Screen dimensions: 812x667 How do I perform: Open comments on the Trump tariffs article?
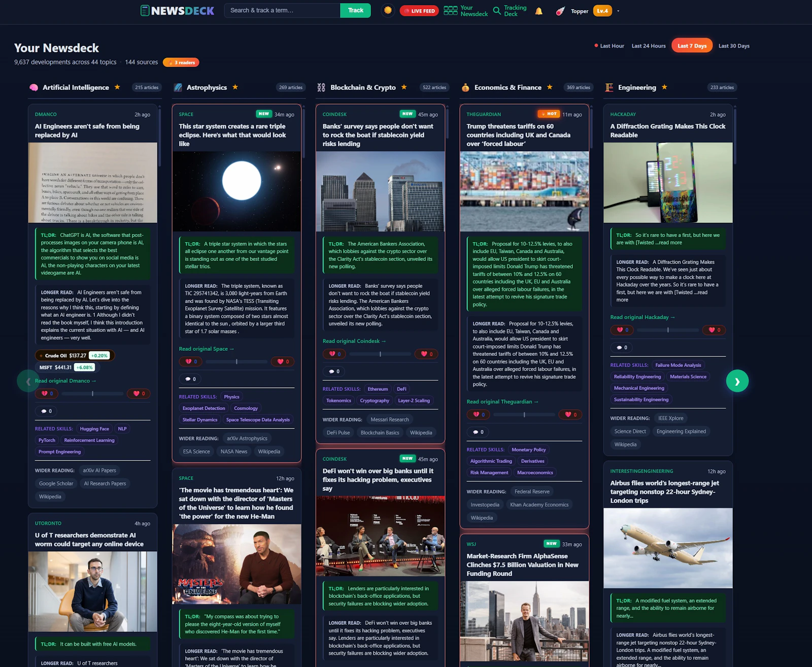[478, 432]
